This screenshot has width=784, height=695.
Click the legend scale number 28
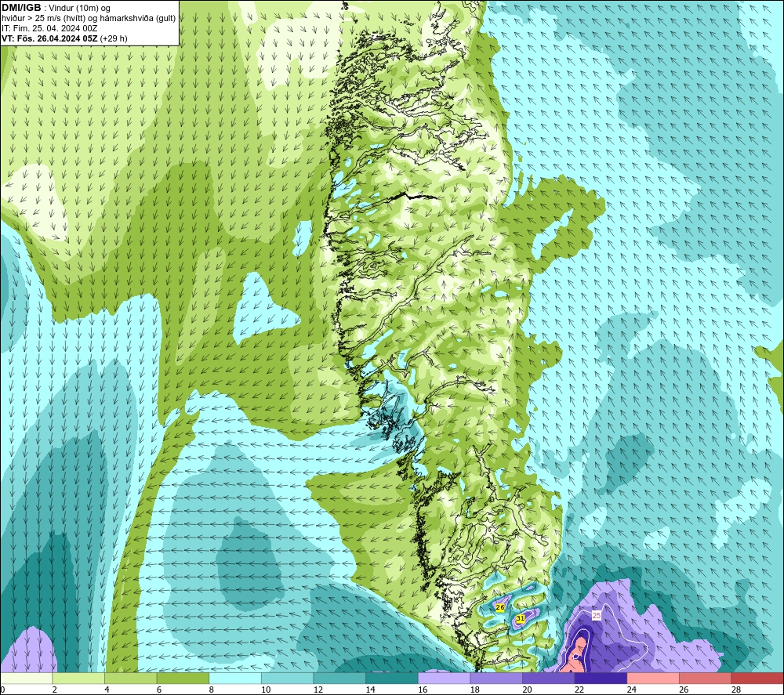tap(736, 690)
